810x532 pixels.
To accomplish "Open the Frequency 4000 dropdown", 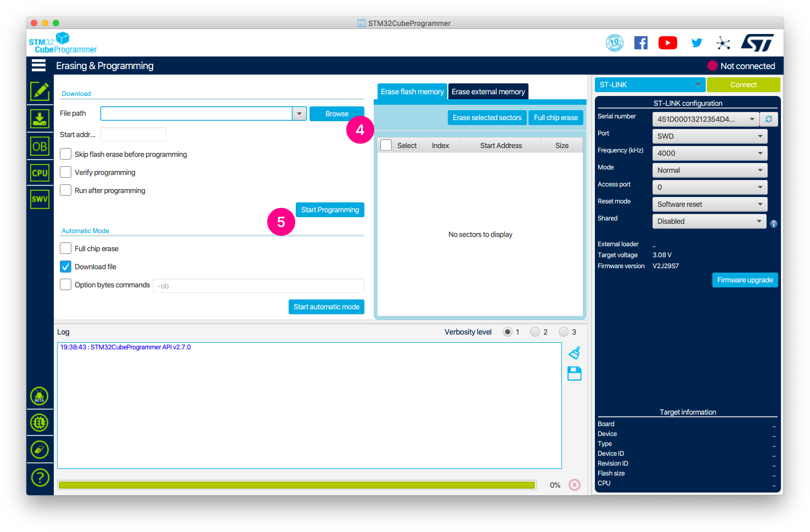I will (710, 153).
